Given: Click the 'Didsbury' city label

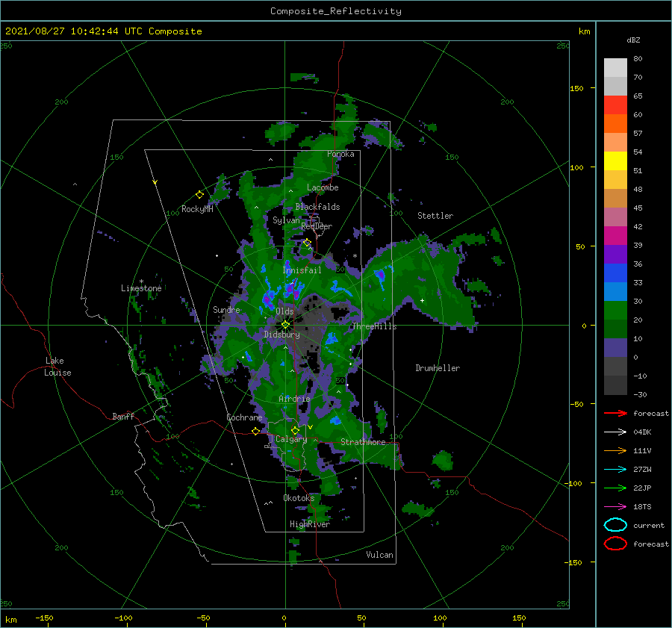Looking at the screenshot, I should tap(281, 335).
